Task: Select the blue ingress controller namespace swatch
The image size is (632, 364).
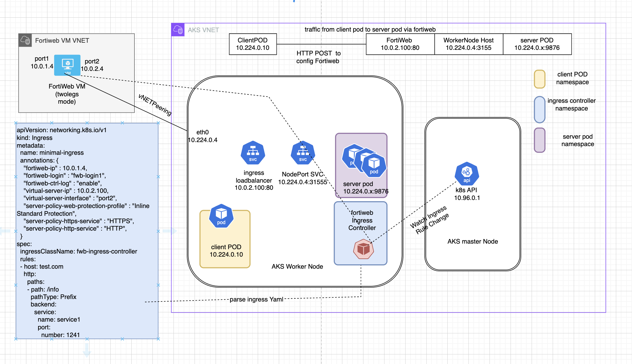Action: pos(540,110)
